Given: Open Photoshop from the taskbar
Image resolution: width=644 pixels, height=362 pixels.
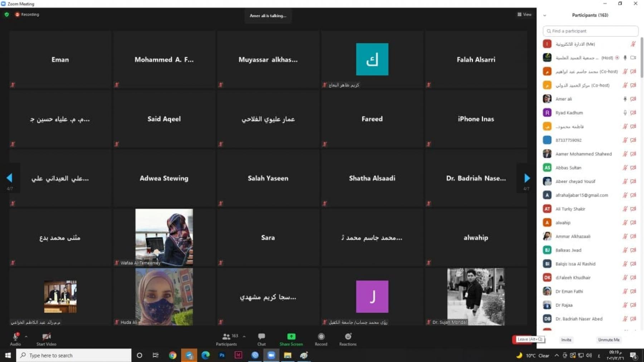Looking at the screenshot, I should [x=222, y=355].
